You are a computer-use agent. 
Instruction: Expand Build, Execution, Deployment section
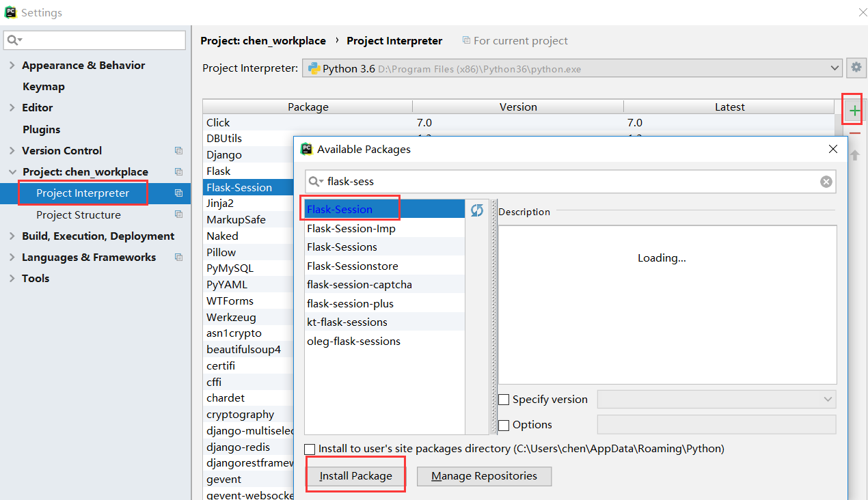click(x=12, y=236)
